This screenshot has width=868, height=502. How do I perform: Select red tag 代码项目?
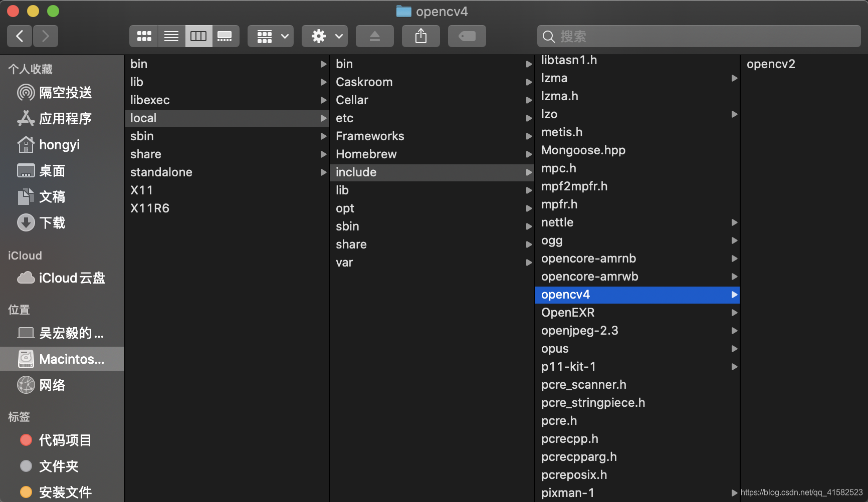click(62, 440)
